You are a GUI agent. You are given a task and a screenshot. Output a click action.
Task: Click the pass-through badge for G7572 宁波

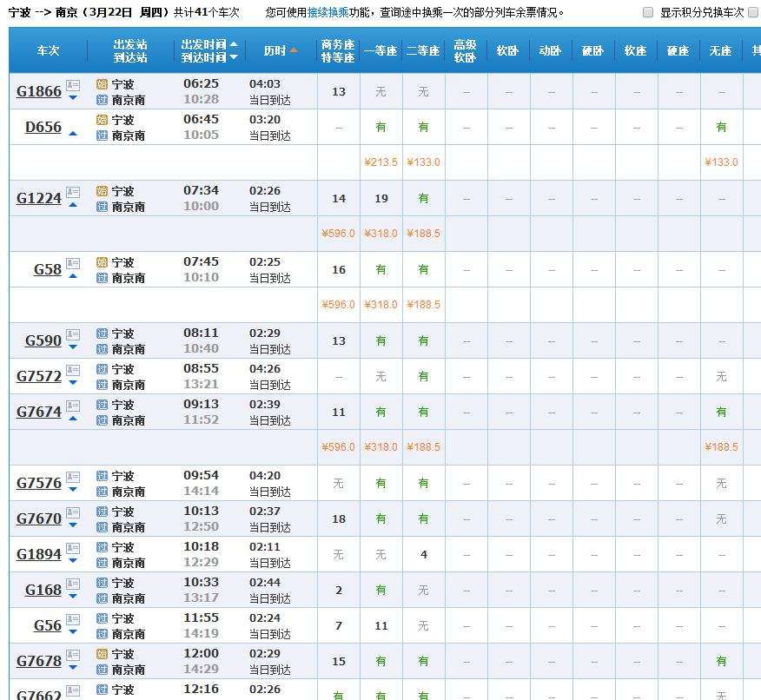(102, 369)
